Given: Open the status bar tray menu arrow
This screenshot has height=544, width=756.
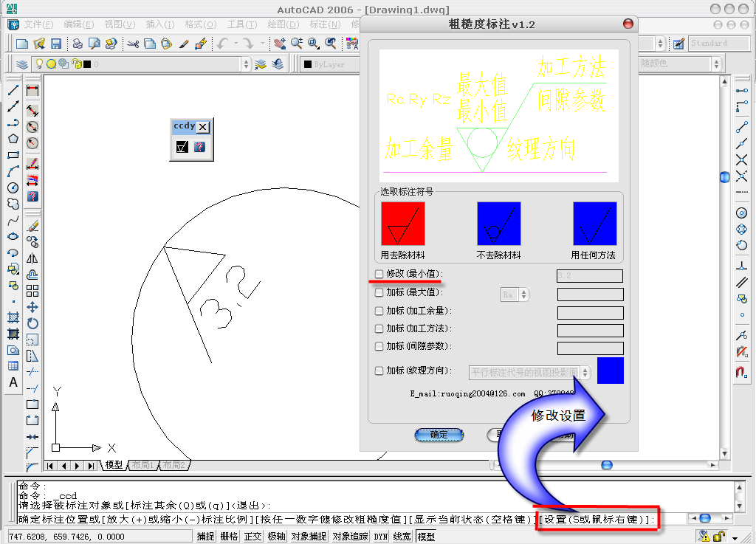Looking at the screenshot, I should tap(735, 537).
